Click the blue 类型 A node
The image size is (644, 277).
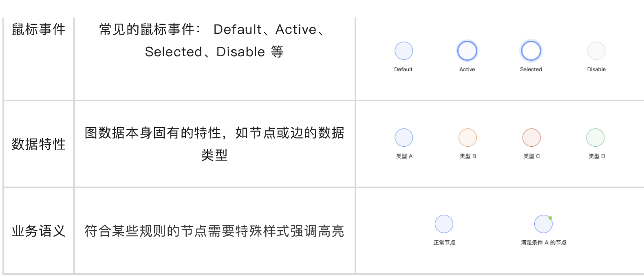pos(404,138)
